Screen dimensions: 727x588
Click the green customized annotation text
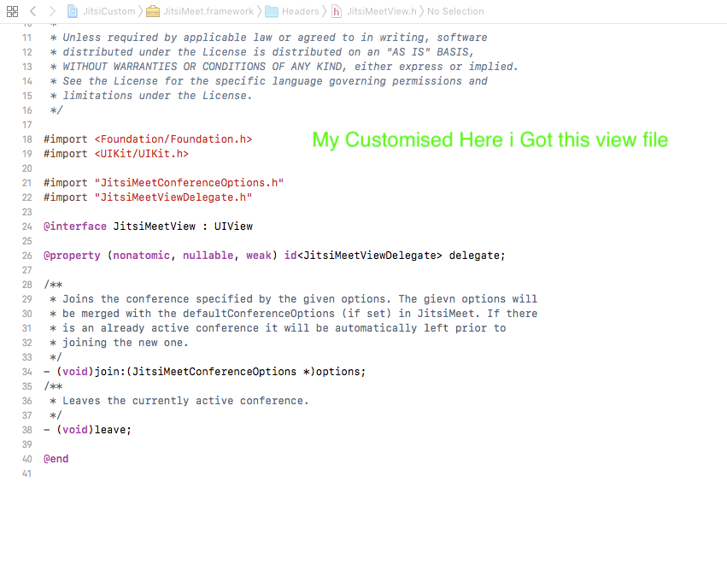[490, 139]
